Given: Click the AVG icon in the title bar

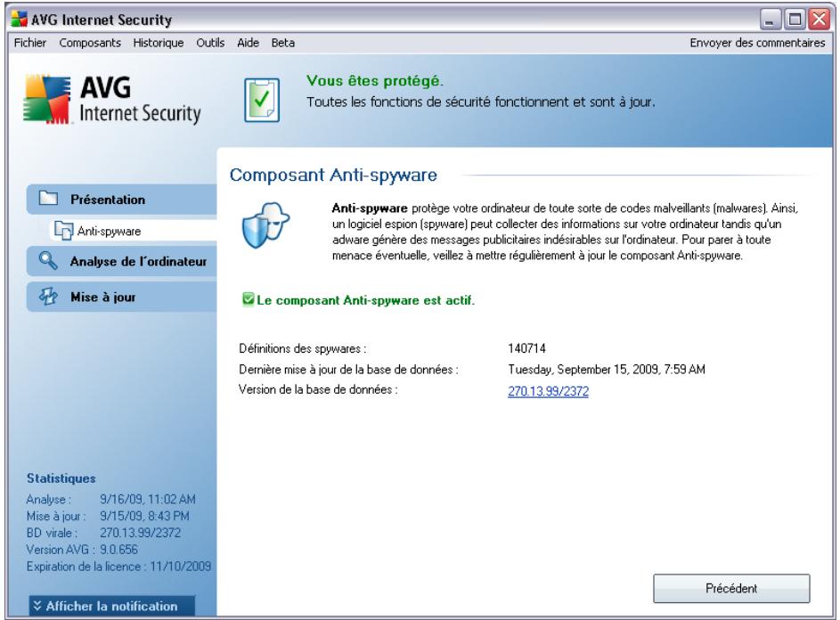Looking at the screenshot, I should pyautogui.click(x=20, y=20).
